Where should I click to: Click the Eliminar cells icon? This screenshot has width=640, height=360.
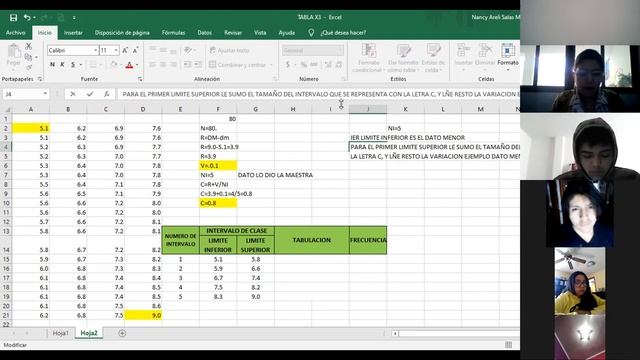pos(485,56)
